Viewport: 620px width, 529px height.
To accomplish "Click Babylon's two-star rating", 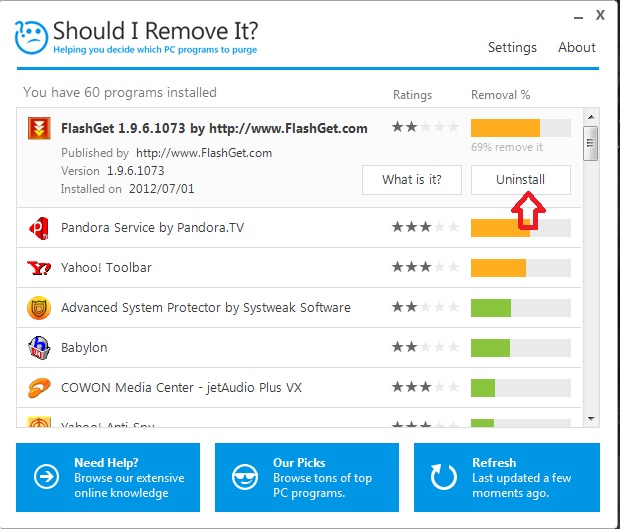I will pyautogui.click(x=425, y=347).
